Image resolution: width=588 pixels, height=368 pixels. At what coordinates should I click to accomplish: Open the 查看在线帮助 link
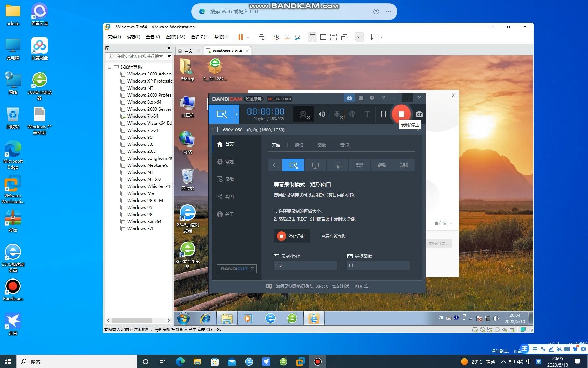[x=333, y=236]
